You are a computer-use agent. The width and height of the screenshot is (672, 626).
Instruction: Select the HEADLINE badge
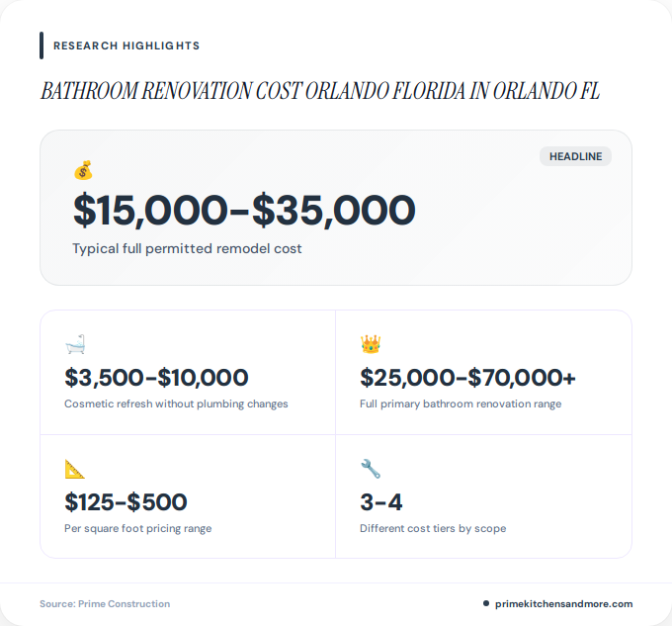[575, 156]
